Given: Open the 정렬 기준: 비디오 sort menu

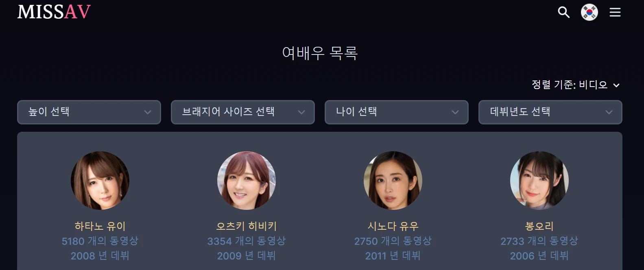Looking at the screenshot, I should point(576,85).
